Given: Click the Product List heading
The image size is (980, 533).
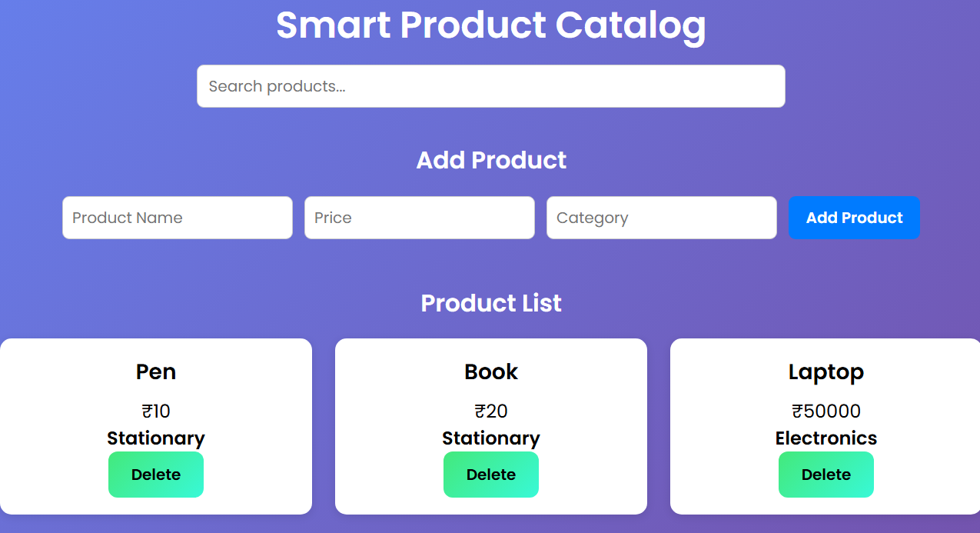Looking at the screenshot, I should (491, 303).
